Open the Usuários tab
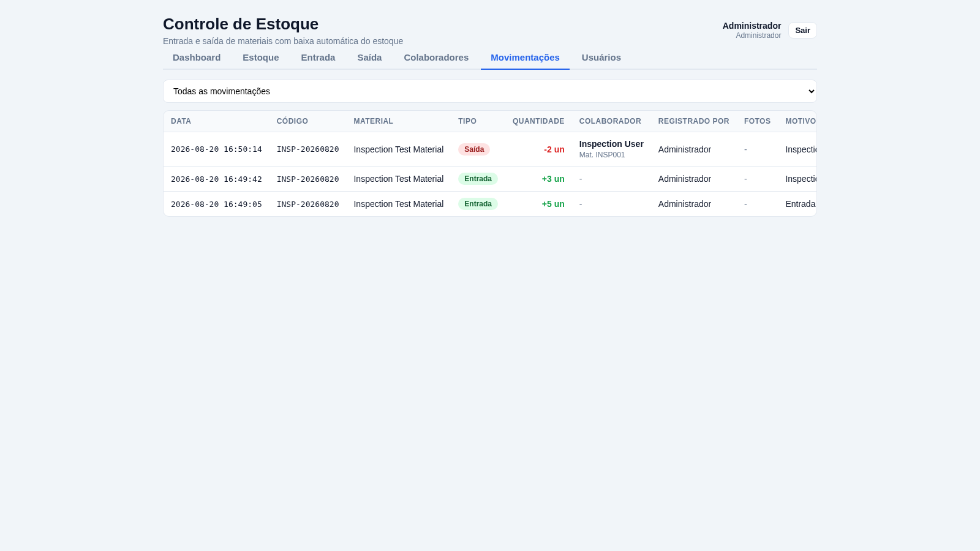The image size is (980, 551). click(x=601, y=58)
